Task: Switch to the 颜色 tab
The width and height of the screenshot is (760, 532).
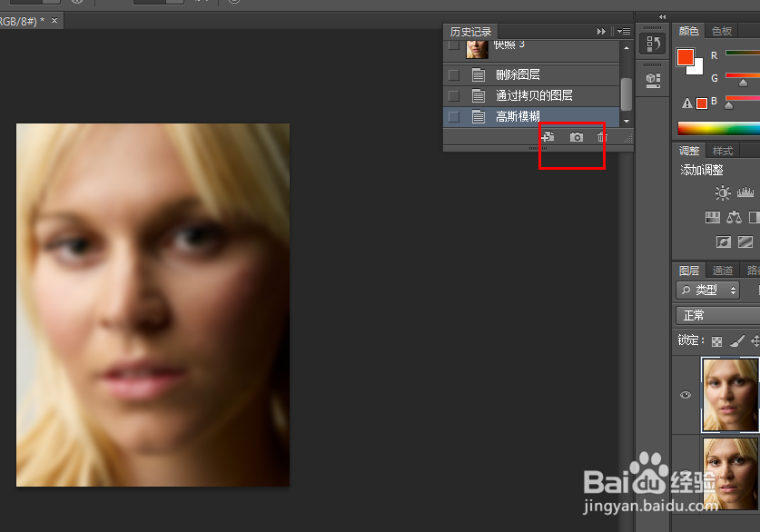Action: 688,31
